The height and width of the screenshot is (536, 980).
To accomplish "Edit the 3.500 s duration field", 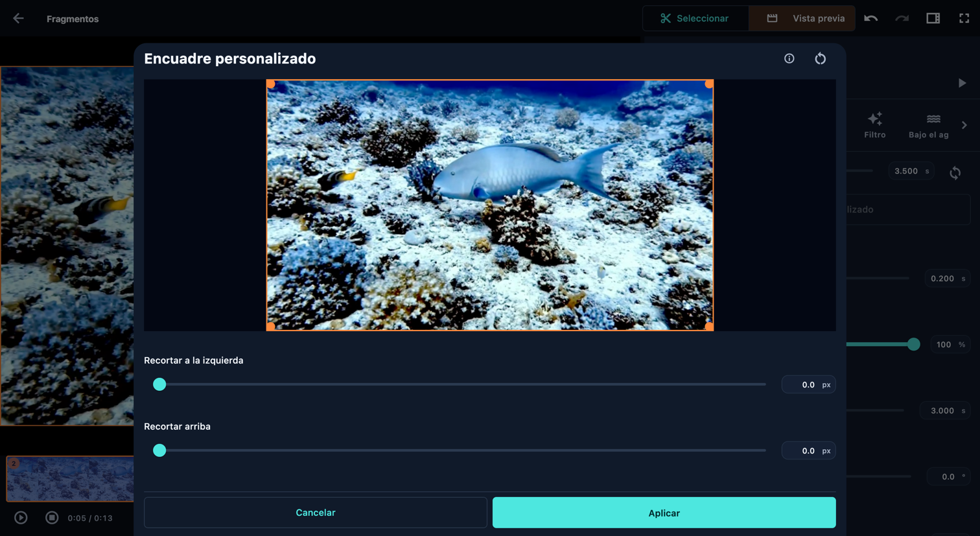I will (911, 171).
